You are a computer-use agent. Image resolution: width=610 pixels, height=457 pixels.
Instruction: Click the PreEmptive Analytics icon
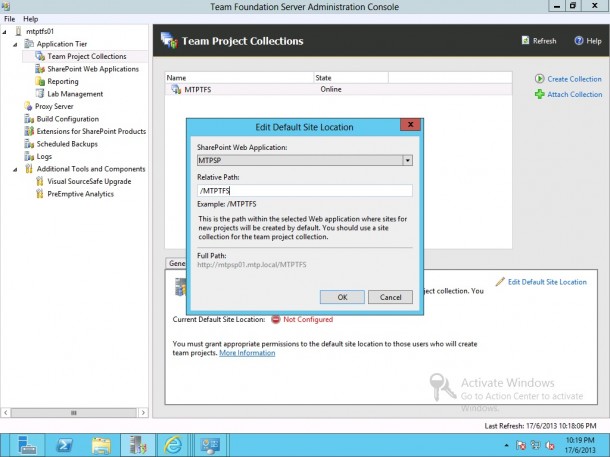click(40, 194)
